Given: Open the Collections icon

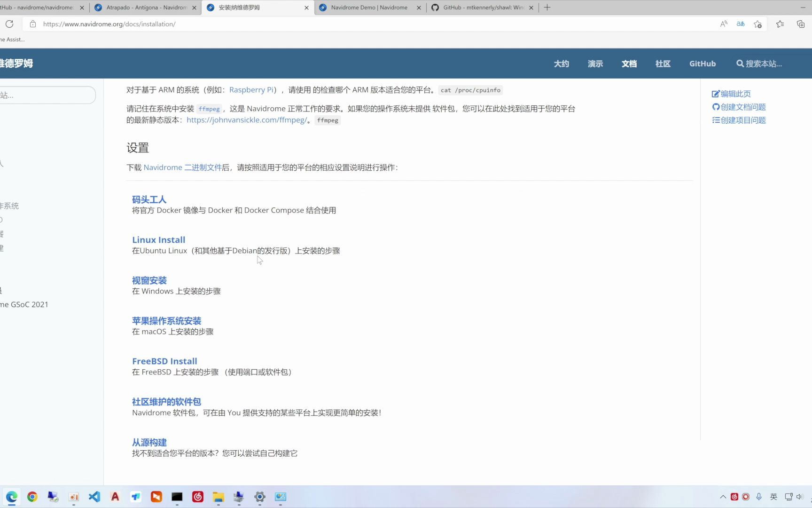Looking at the screenshot, I should click(801, 24).
